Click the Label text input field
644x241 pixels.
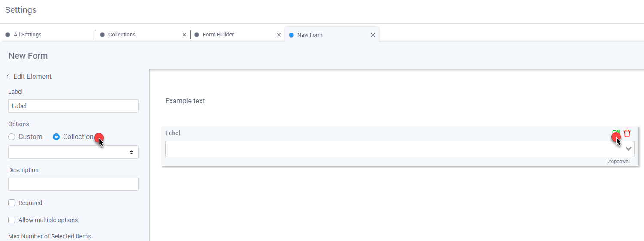point(73,106)
